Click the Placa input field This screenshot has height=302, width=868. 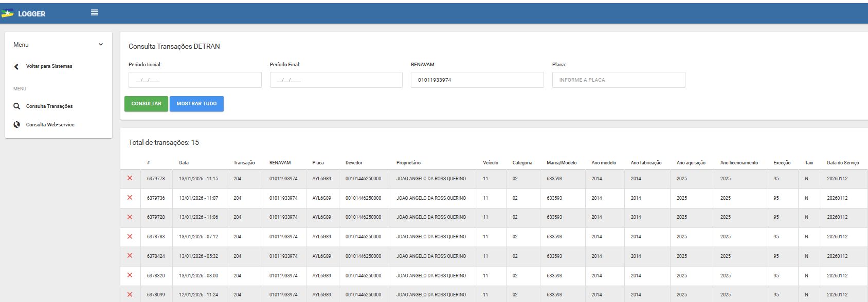point(618,80)
